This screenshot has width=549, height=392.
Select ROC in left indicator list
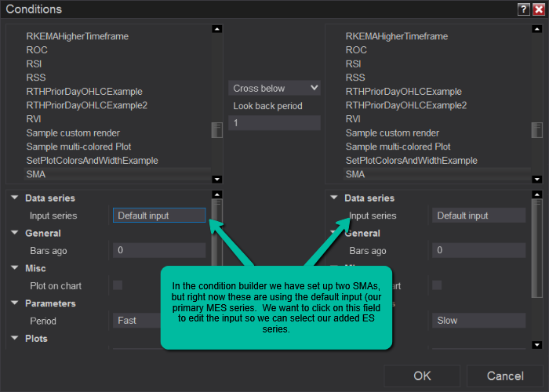[37, 50]
